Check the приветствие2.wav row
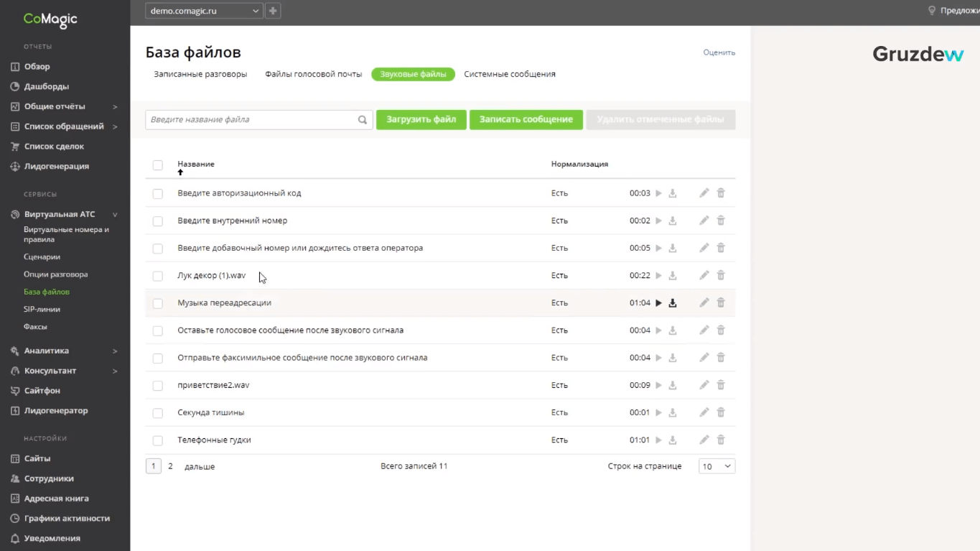The width and height of the screenshot is (980, 551). [158, 386]
